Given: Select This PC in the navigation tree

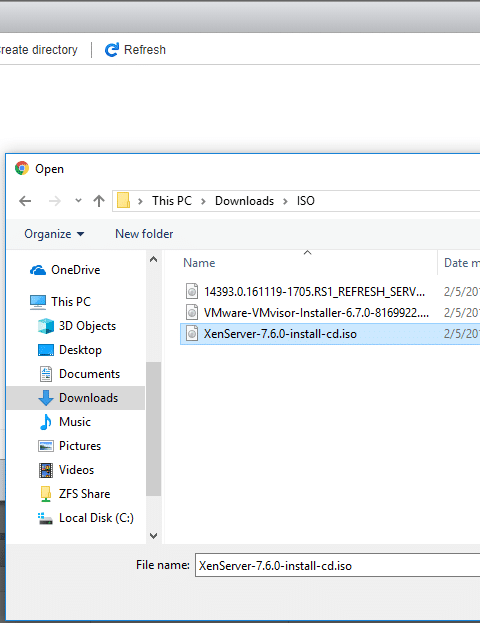Looking at the screenshot, I should 71,302.
